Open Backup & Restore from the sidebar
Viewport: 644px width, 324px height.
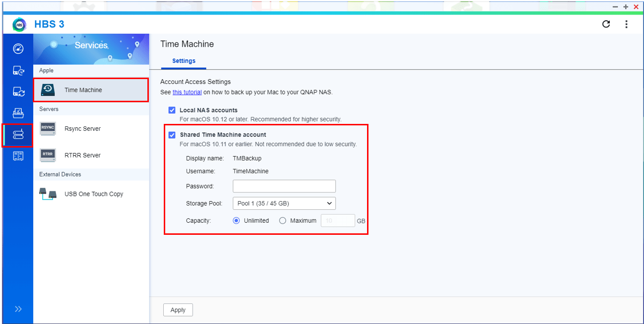pyautogui.click(x=18, y=70)
